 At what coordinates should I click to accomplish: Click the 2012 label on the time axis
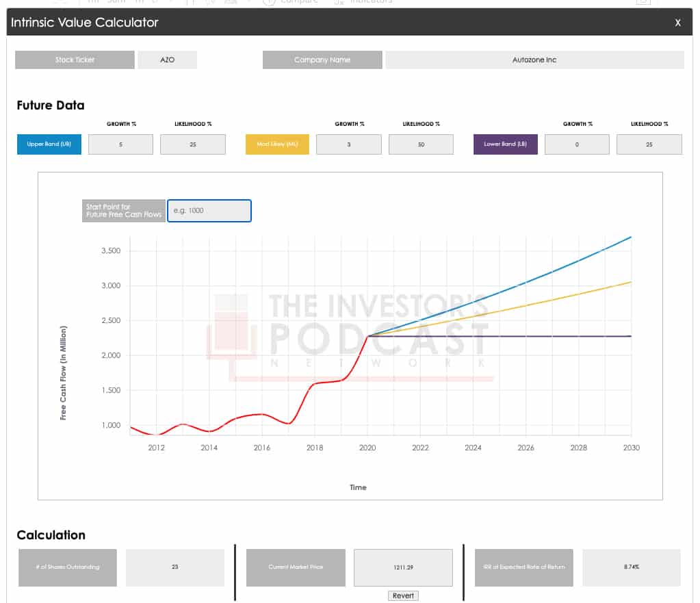pyautogui.click(x=156, y=448)
